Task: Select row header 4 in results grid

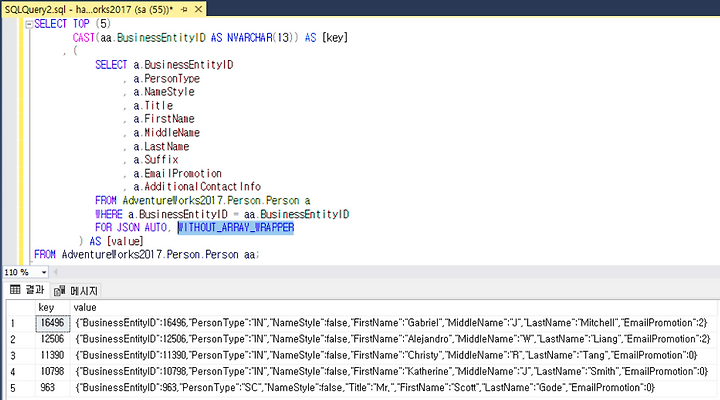Action: (x=20, y=371)
